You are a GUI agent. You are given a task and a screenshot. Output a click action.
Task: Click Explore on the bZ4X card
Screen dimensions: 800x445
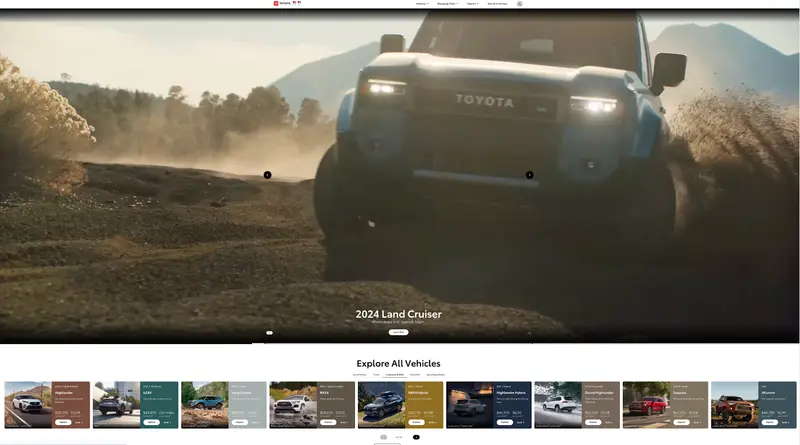click(x=151, y=423)
